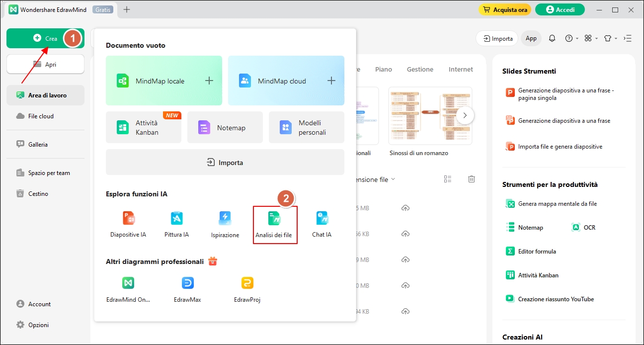Click the wide Importa button in popup

tap(225, 162)
